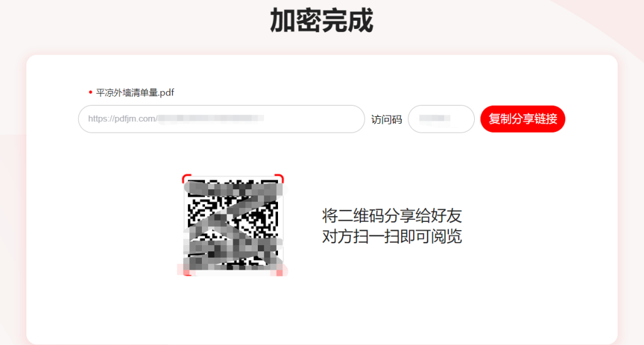Screen dimensions: 644x345
Task: Click the red bullet before the file name
Action: pos(91,92)
